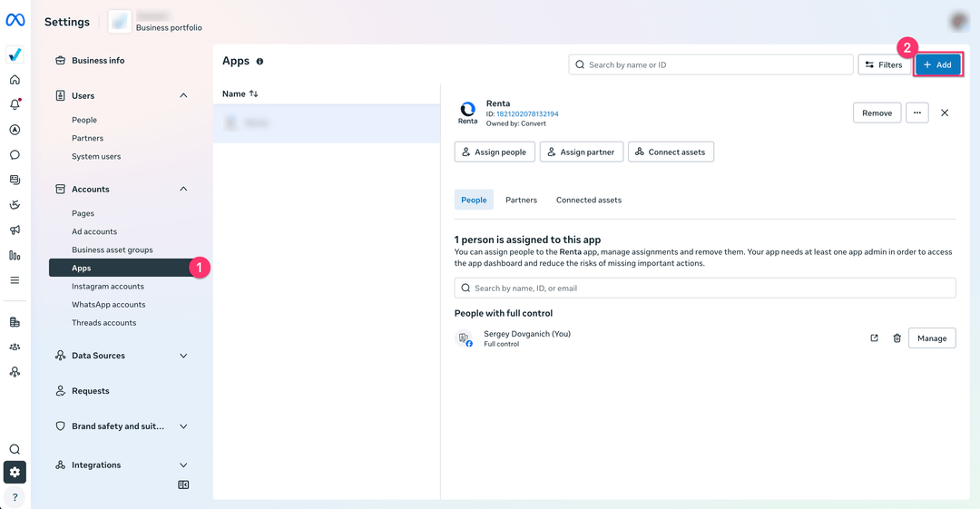
Task: Open notifications bell icon
Action: point(15,104)
